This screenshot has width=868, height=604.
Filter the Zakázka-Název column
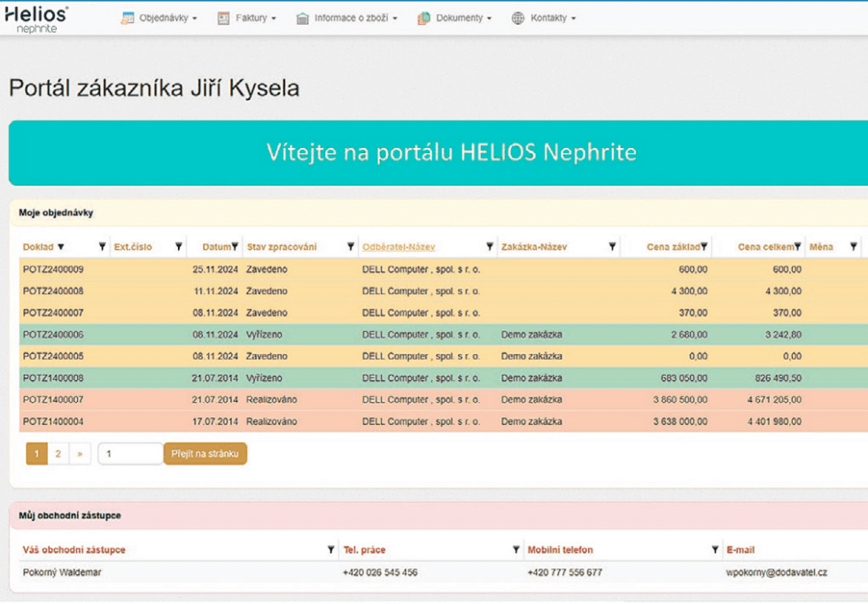pyautogui.click(x=612, y=246)
